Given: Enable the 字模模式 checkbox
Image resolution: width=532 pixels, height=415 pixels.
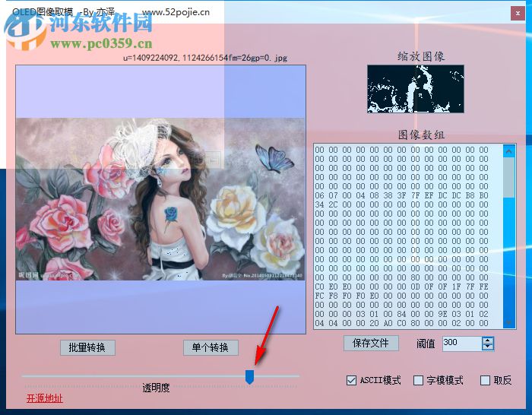Looking at the screenshot, I should pyautogui.click(x=418, y=380).
